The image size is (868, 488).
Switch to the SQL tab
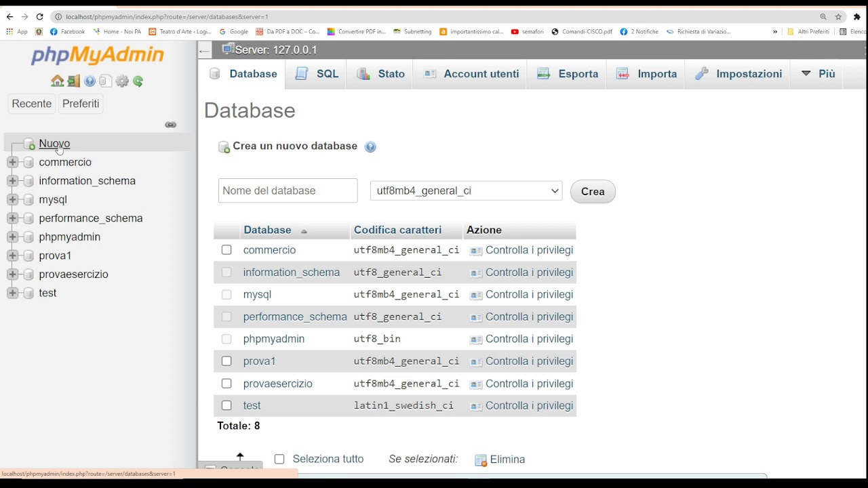(317, 74)
